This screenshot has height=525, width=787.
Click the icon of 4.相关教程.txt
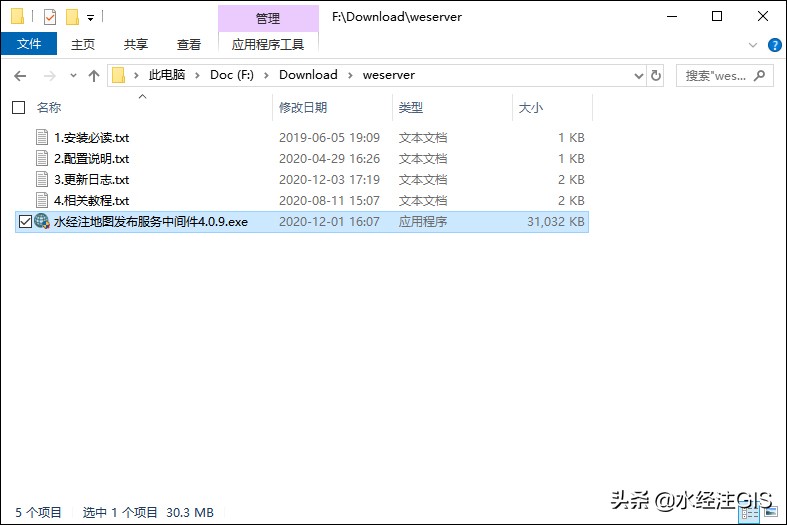point(42,200)
